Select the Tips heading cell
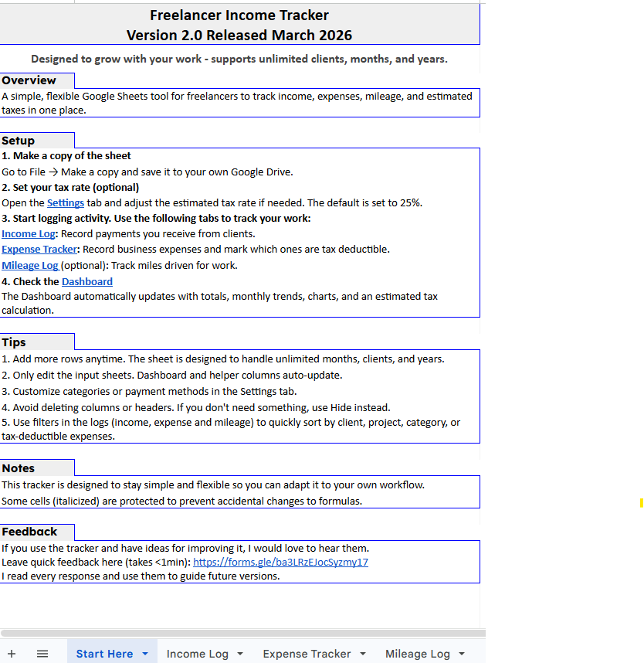 tap(37, 342)
